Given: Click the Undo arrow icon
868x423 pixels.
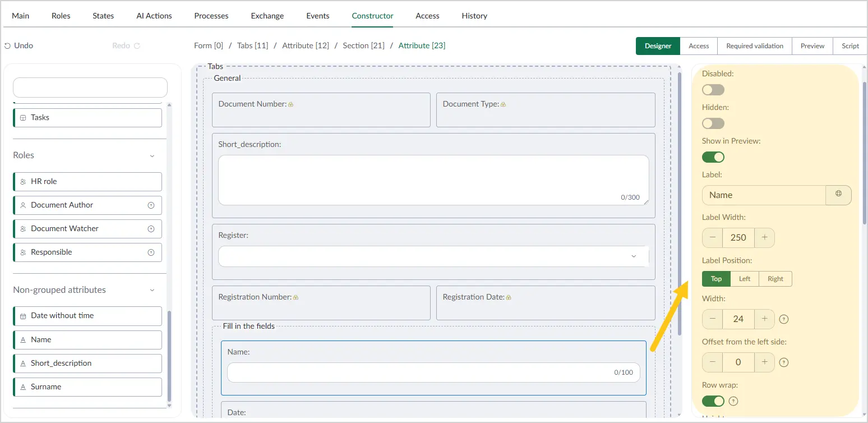Looking at the screenshot, I should click(7, 45).
